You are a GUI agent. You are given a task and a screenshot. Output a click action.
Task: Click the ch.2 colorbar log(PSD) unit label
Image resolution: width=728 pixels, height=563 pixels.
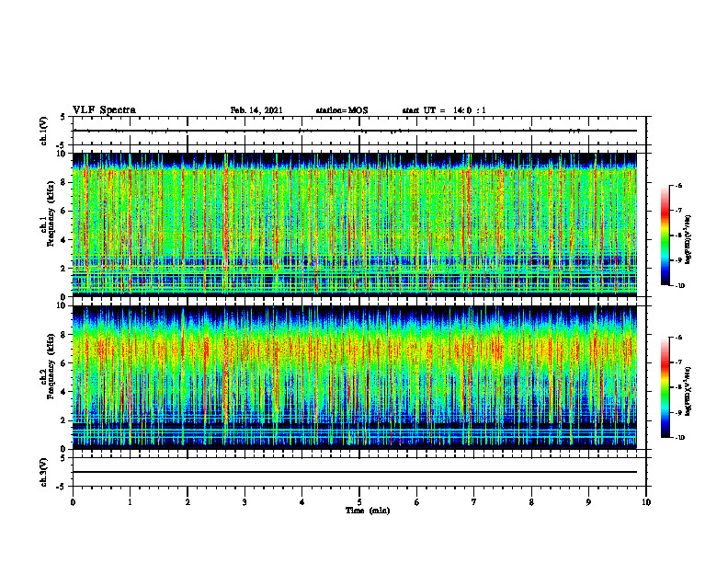[688, 391]
